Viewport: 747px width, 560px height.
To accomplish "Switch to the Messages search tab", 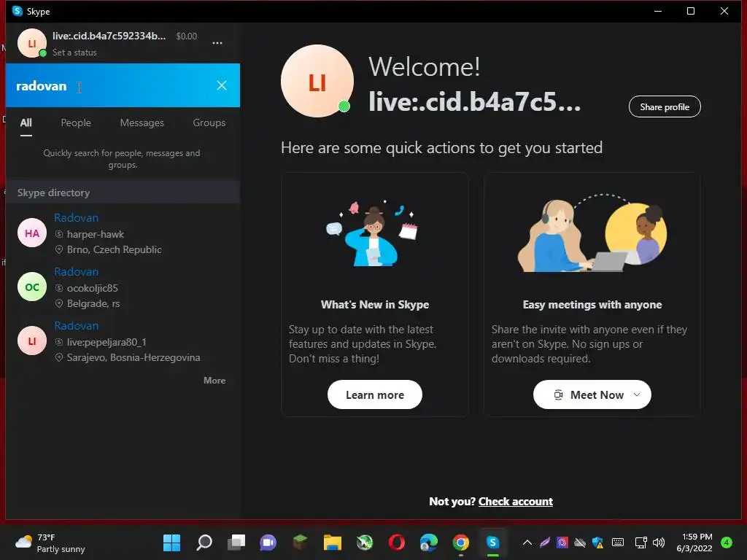I will (x=142, y=122).
